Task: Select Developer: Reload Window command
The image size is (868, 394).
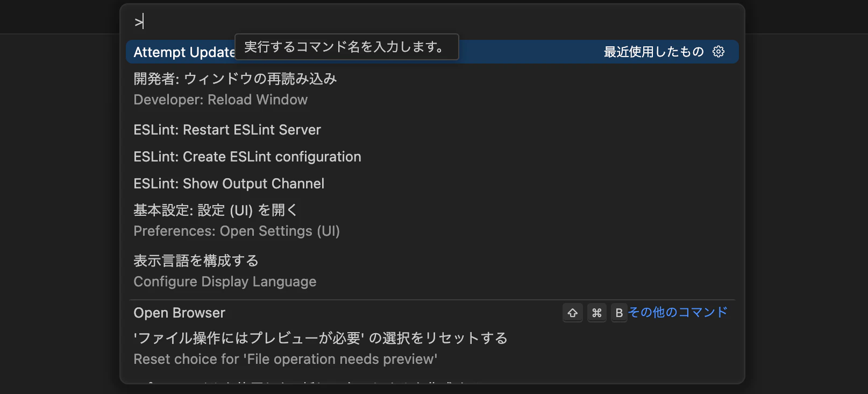Action: click(x=432, y=89)
